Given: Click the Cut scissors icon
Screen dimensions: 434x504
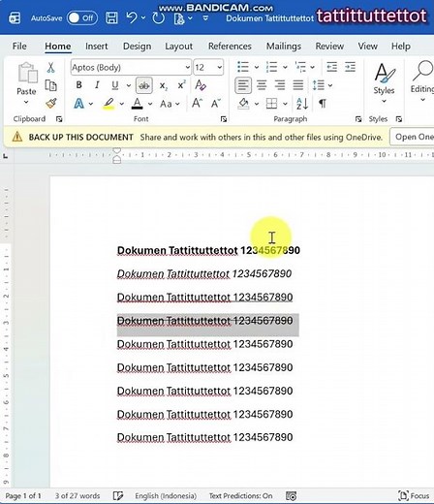Looking at the screenshot, I should [x=50, y=68].
